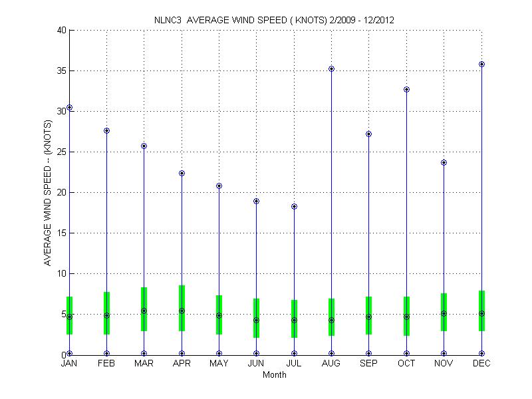Click the July maximum wind speed marker
Viewport: 532px width, 399px height.
tap(294, 206)
